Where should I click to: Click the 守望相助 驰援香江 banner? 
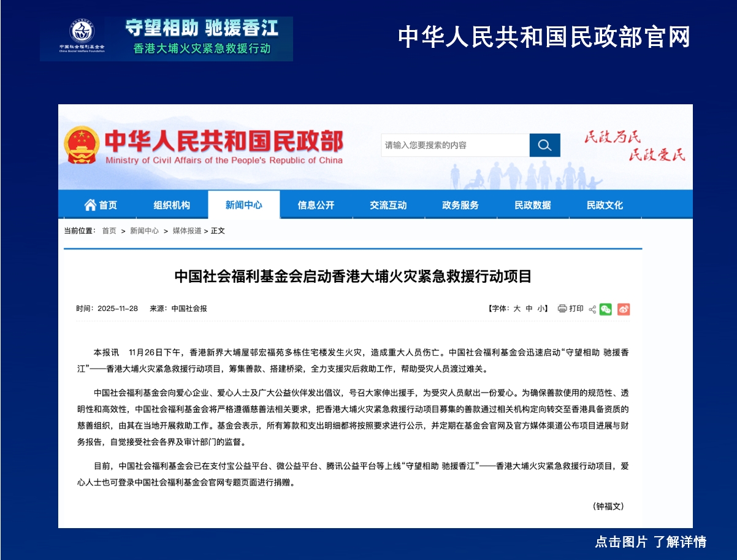pyautogui.click(x=201, y=38)
